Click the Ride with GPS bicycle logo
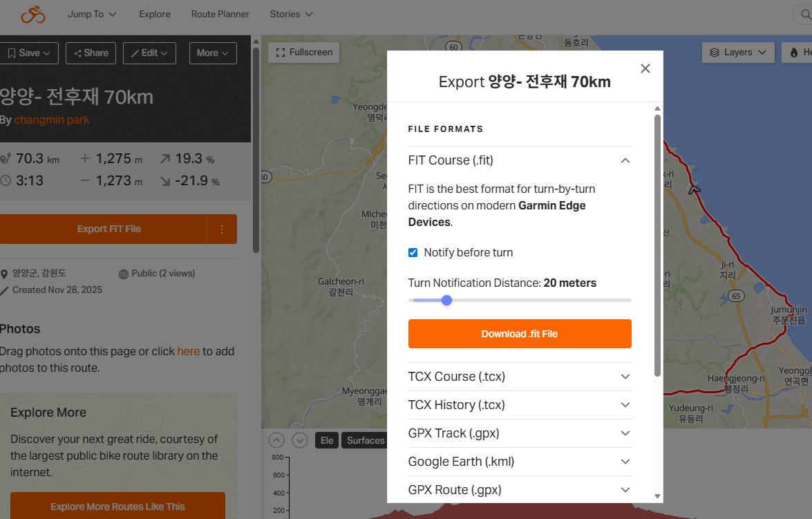The image size is (812, 519). [32, 14]
